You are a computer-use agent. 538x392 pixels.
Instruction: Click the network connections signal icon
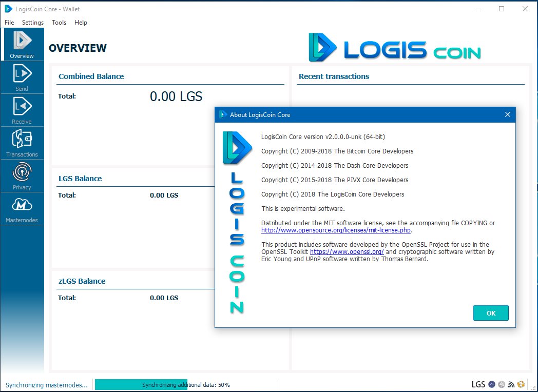[511, 384]
